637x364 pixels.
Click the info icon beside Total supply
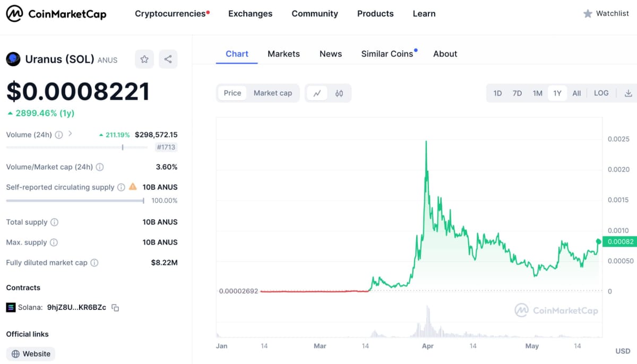[54, 222]
